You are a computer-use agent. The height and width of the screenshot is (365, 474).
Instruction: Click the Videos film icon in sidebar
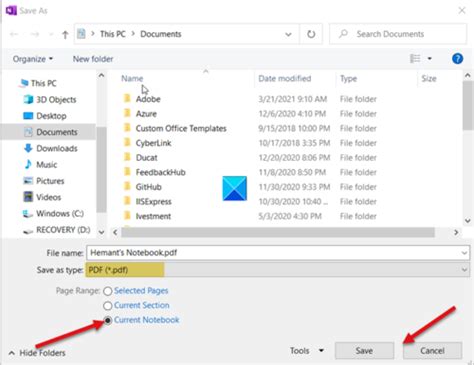tap(28, 197)
